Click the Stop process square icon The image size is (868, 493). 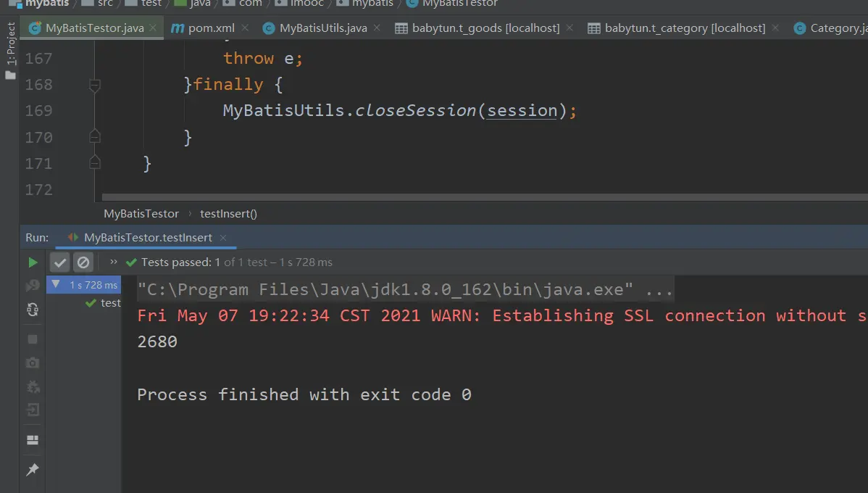tap(33, 339)
